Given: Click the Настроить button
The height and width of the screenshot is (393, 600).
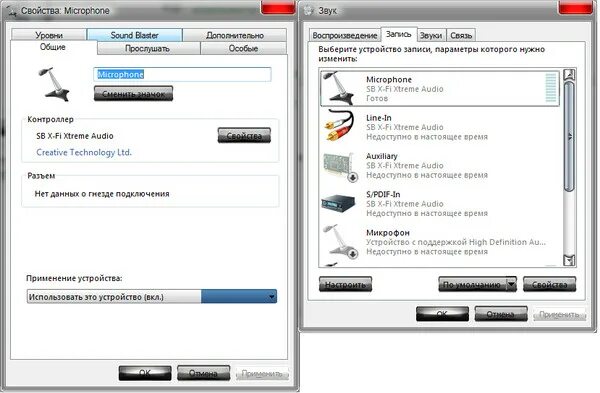Looking at the screenshot, I should click(x=345, y=284).
